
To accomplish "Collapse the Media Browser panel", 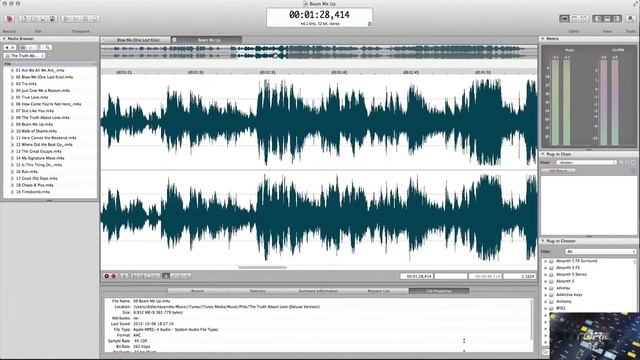I will pyautogui.click(x=4, y=39).
